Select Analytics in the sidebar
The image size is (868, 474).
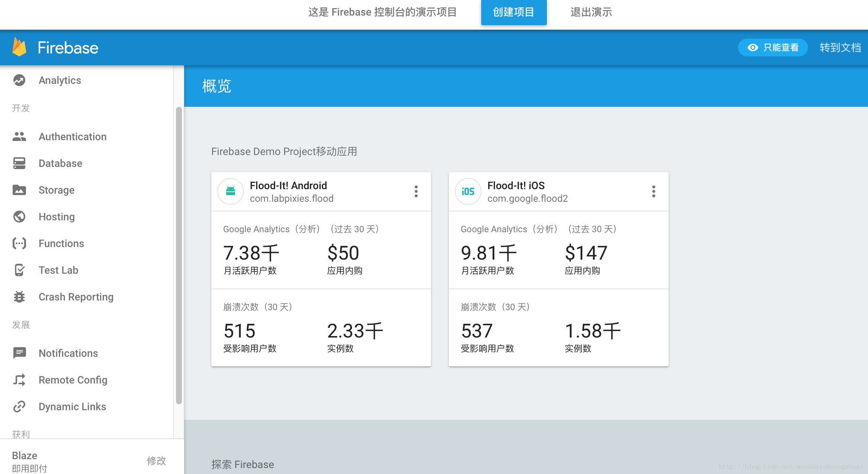click(x=60, y=80)
